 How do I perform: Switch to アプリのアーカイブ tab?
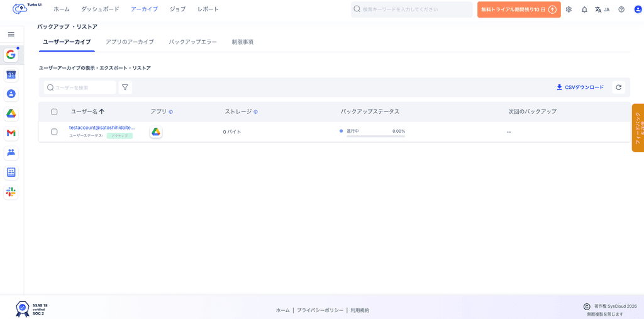pyautogui.click(x=130, y=42)
